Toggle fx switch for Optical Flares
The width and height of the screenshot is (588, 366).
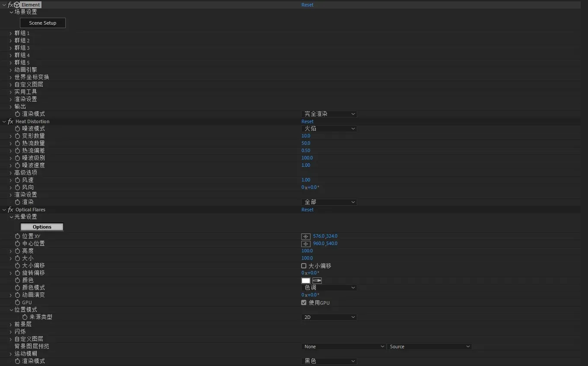click(10, 210)
